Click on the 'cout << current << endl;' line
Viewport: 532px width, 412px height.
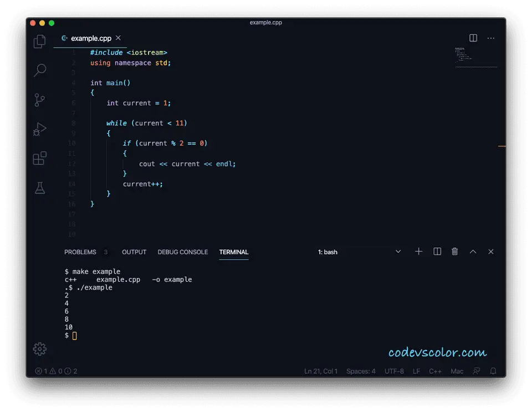(x=187, y=164)
